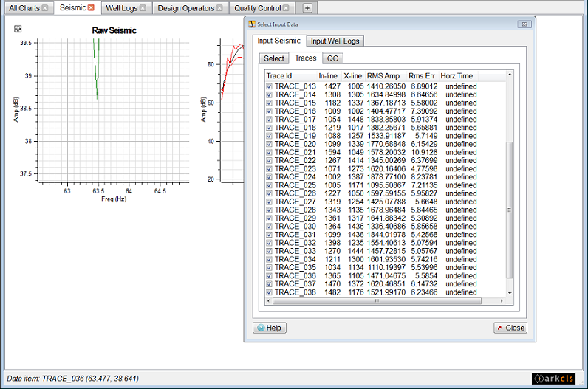Add a new chart tab with plus button
The image size is (588, 389).
tap(307, 8)
